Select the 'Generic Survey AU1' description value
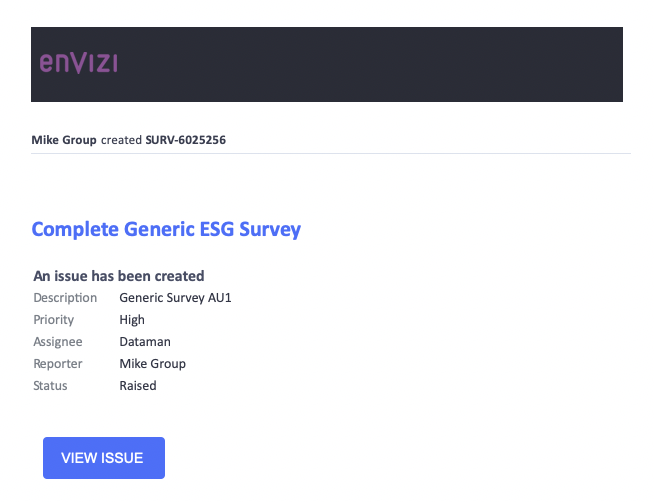 [x=175, y=298]
